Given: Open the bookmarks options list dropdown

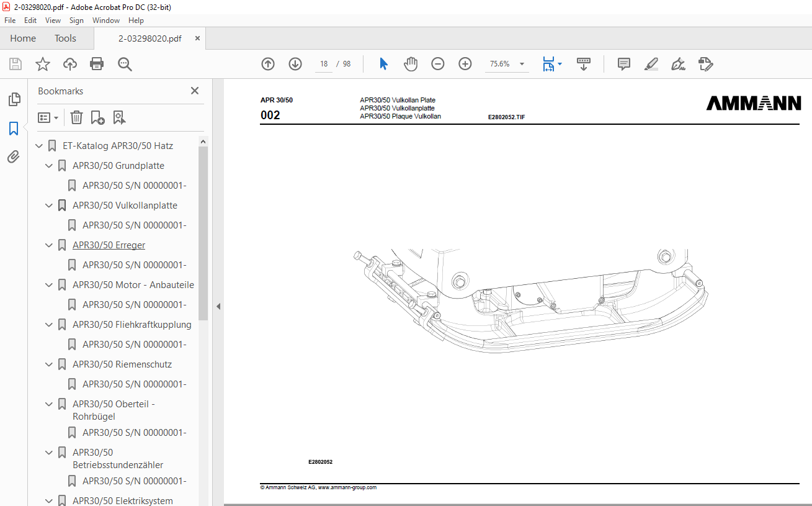Looking at the screenshot, I should pyautogui.click(x=48, y=117).
